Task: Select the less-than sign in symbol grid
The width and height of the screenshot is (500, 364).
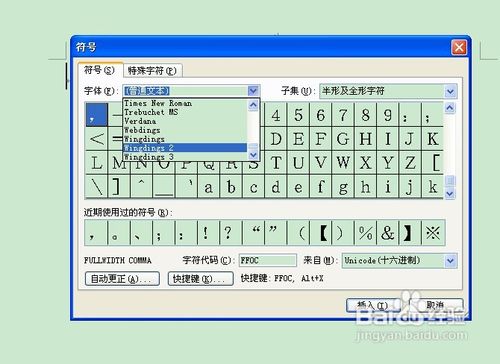Action: (x=97, y=139)
